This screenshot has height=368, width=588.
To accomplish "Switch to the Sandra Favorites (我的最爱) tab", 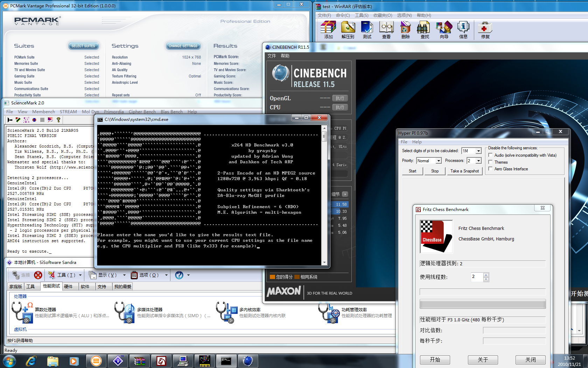I will (123, 286).
